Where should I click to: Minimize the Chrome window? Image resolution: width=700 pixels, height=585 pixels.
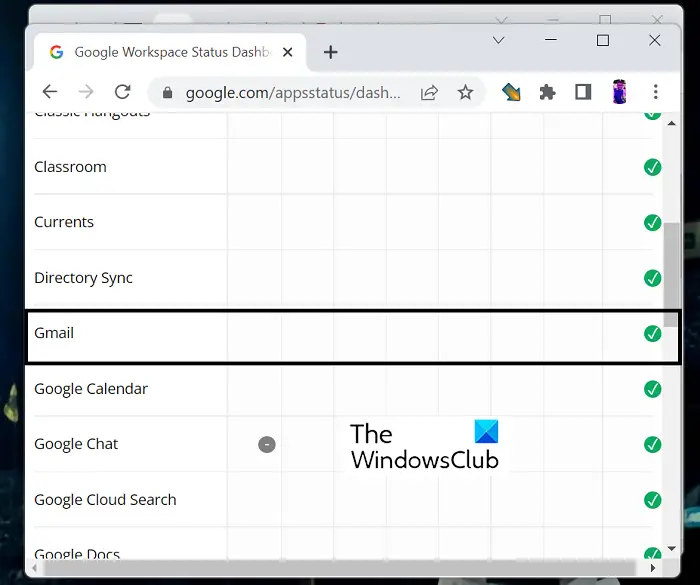point(551,40)
